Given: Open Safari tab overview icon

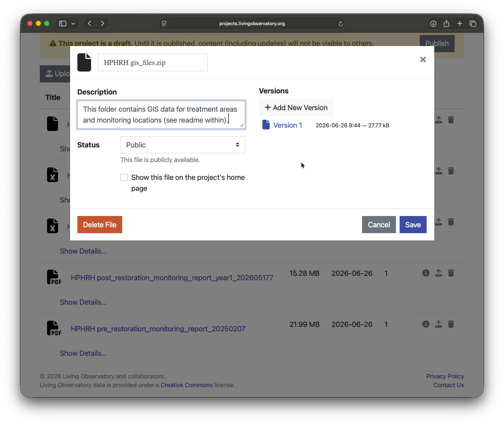Looking at the screenshot, I should coord(473,24).
